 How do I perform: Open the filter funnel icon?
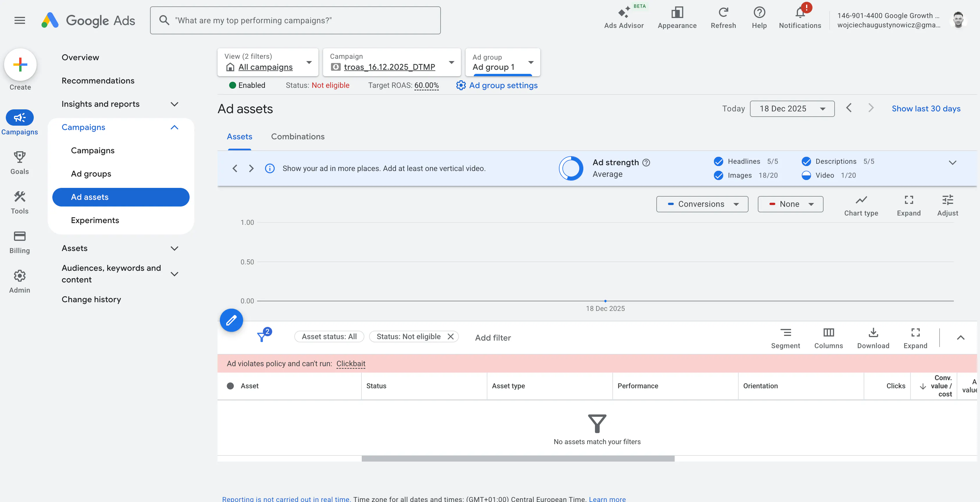pos(262,337)
